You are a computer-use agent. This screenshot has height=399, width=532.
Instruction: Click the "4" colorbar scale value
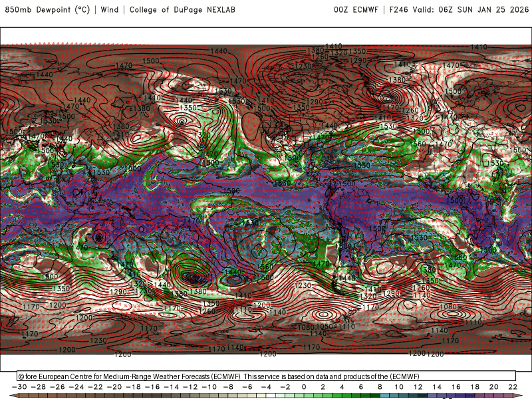pos(342,387)
